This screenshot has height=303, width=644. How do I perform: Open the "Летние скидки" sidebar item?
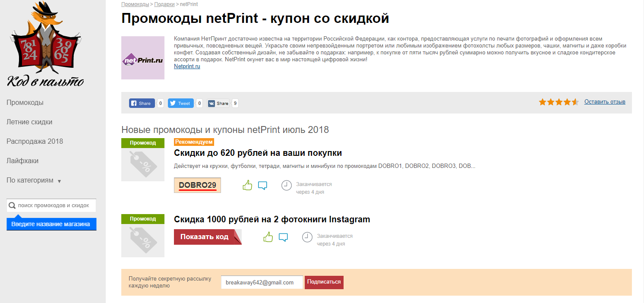29,122
